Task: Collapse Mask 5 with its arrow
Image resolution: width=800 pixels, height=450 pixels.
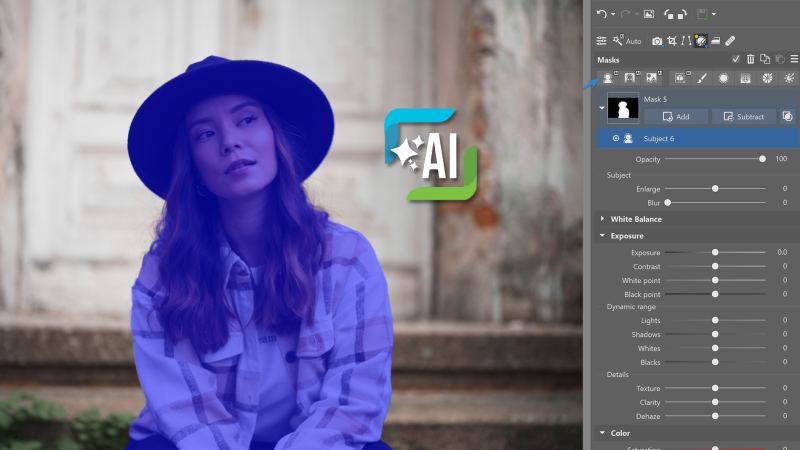Action: [602, 108]
